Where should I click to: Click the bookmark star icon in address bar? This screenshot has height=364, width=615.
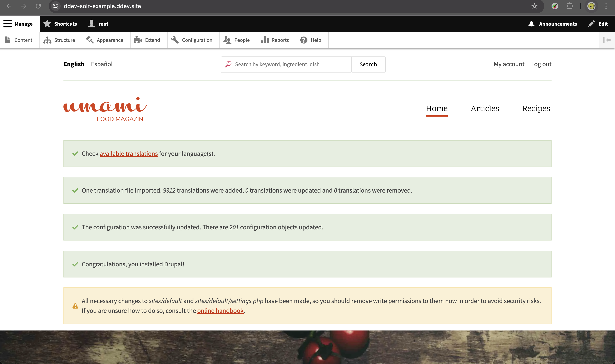[x=534, y=6]
